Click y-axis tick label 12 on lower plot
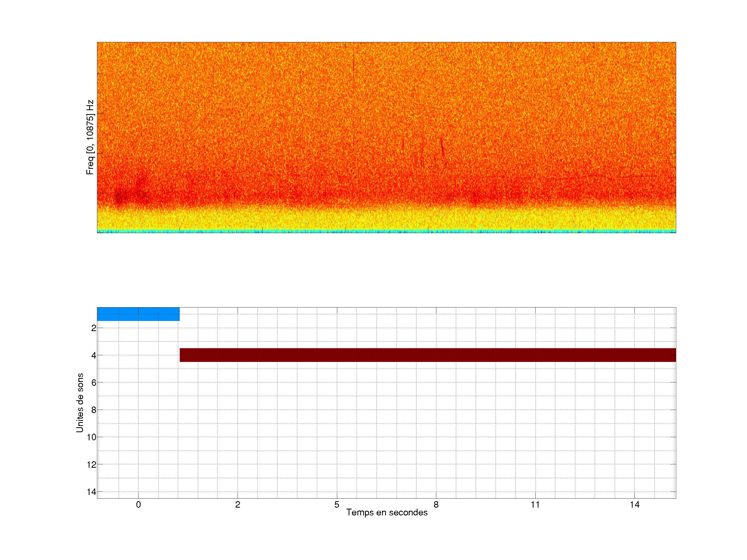 [x=92, y=465]
